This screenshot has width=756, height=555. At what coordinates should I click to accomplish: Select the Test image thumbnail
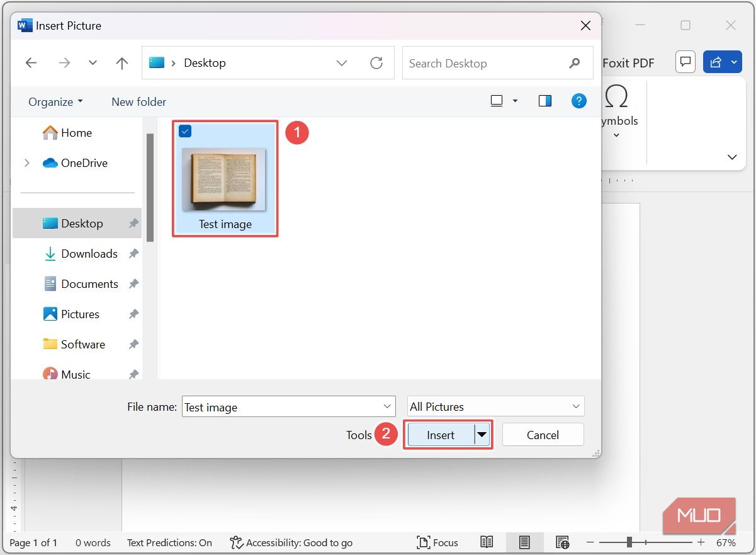224,180
